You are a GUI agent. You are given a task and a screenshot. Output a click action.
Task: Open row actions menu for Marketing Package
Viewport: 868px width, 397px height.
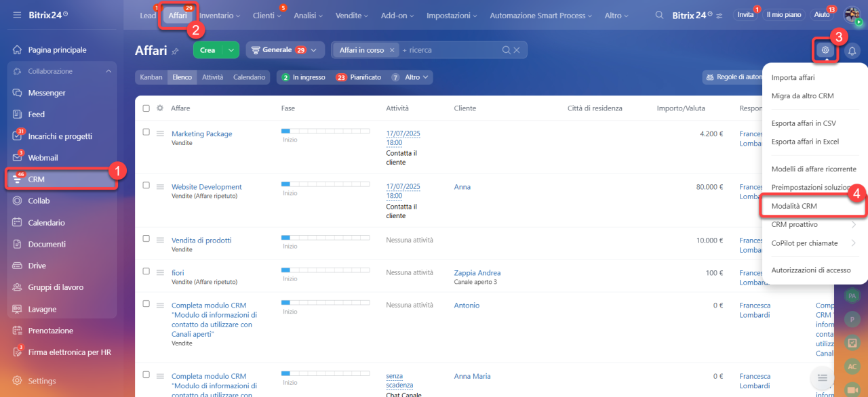[x=160, y=134]
